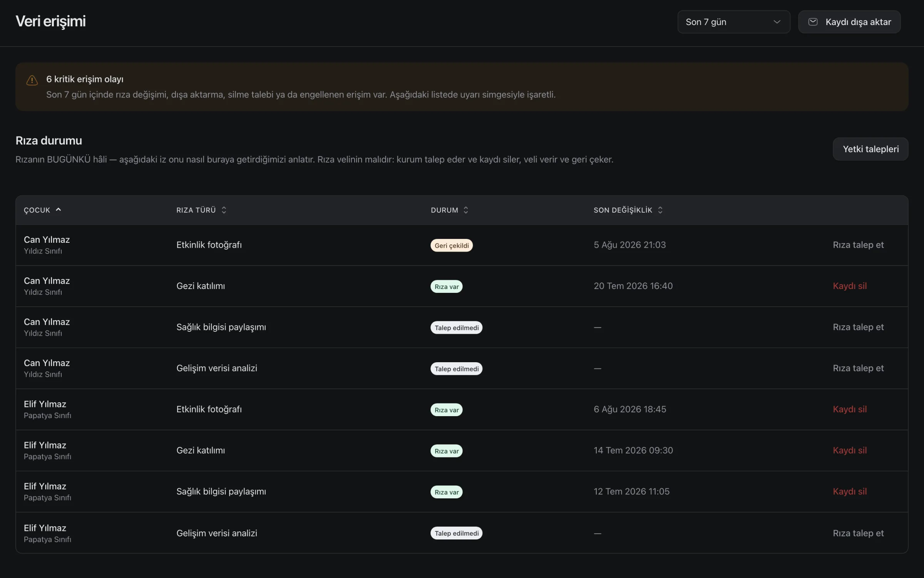Image resolution: width=924 pixels, height=578 pixels.
Task: Click sort arrows icon beside Son Değişiklik
Action: pyautogui.click(x=660, y=210)
